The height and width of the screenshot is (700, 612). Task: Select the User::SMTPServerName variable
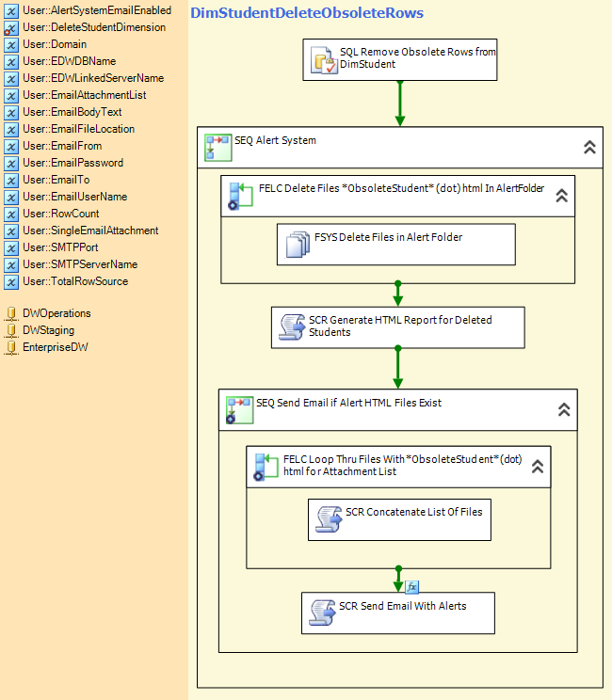click(80, 264)
